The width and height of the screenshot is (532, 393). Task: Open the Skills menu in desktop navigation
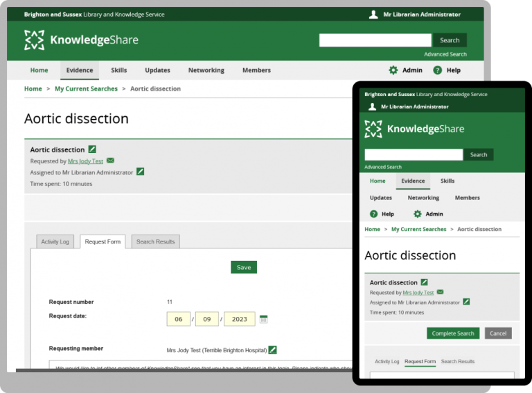click(x=118, y=70)
